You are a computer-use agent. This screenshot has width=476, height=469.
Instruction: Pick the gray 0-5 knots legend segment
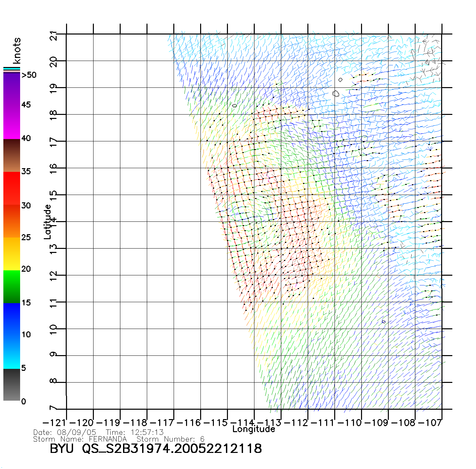click(x=12, y=385)
